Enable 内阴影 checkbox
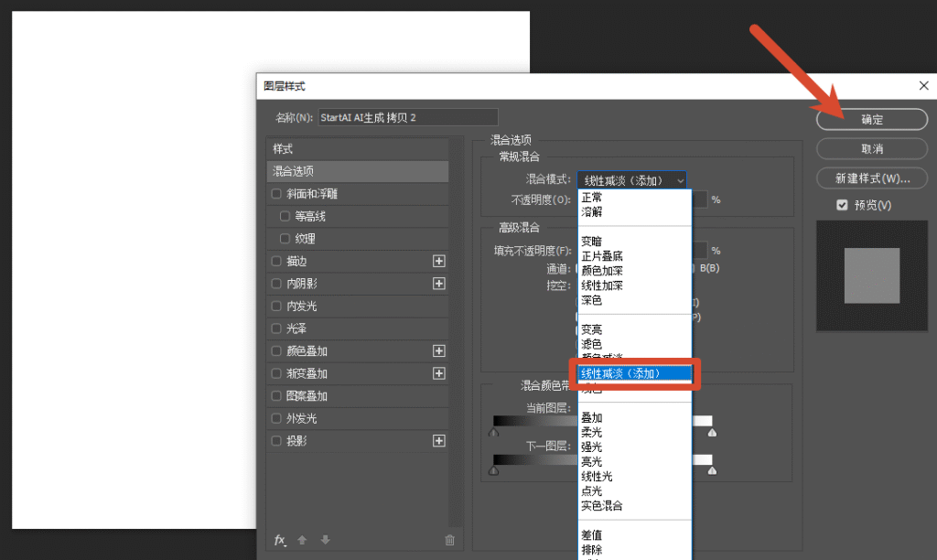 click(x=276, y=284)
